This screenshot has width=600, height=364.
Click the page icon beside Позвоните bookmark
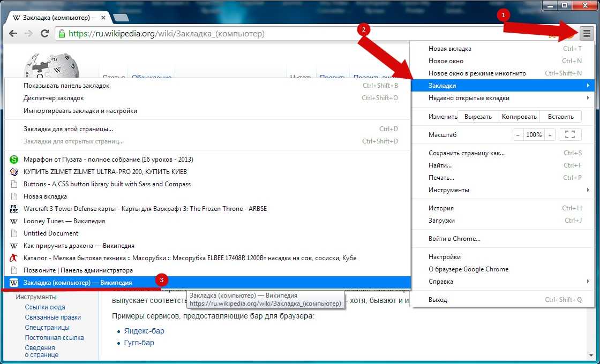(14, 270)
